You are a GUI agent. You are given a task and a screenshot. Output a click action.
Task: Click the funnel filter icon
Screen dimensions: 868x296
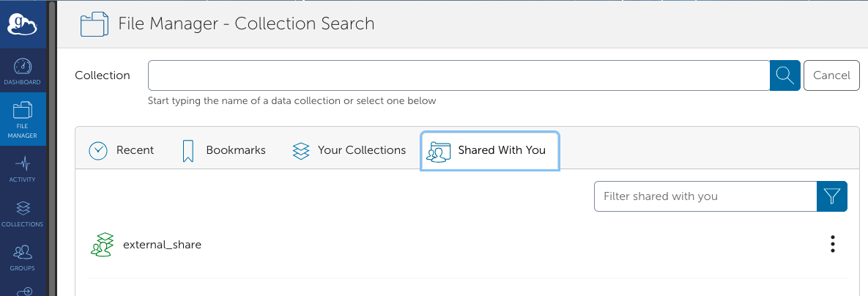click(832, 196)
